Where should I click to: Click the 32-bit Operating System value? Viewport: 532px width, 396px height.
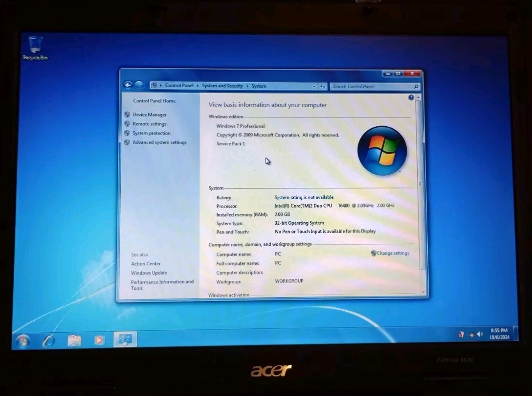[299, 223]
